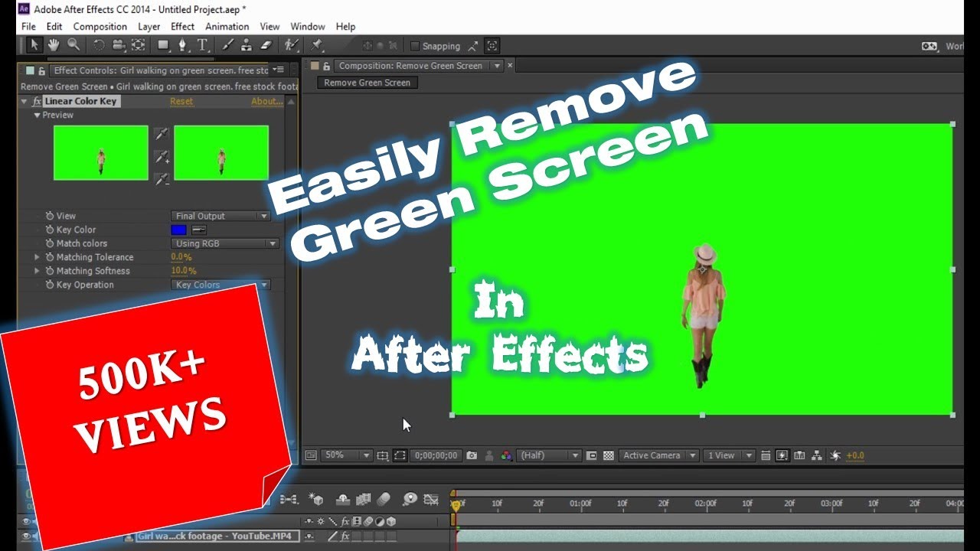Toggle Fast Previews lightning button
This screenshot has height=551, width=980.
(x=782, y=455)
